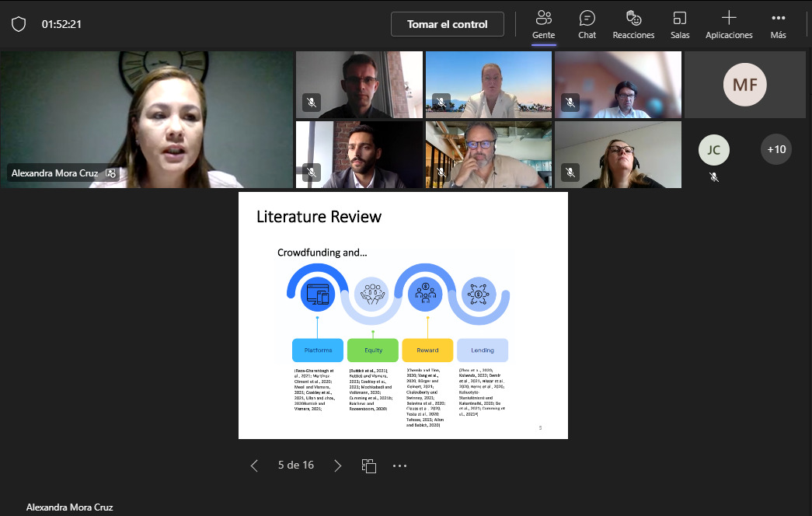
Task: Click the muted mic icon on headset woman tile
Action: (x=570, y=172)
